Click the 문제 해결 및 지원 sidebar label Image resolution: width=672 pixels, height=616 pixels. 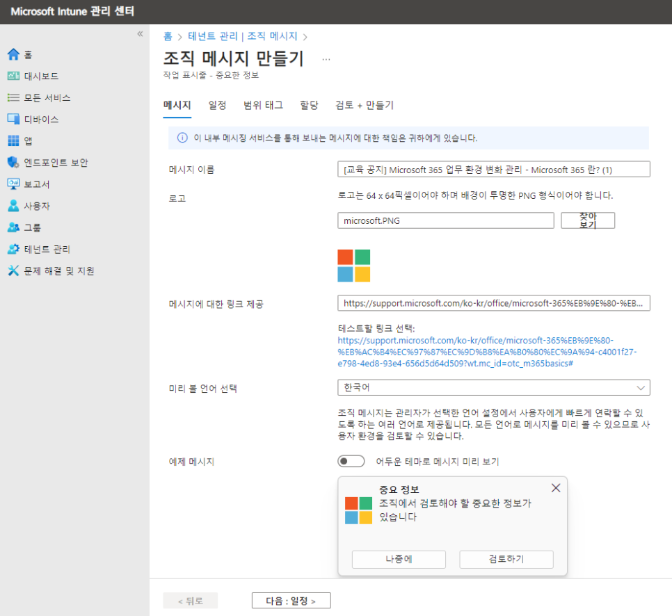click(x=58, y=270)
